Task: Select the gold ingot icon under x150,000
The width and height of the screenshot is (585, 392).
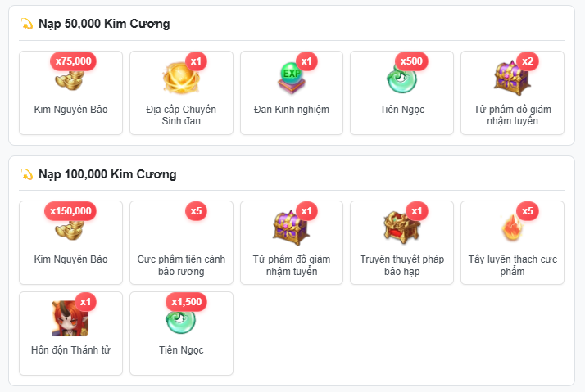Action: click(x=70, y=229)
